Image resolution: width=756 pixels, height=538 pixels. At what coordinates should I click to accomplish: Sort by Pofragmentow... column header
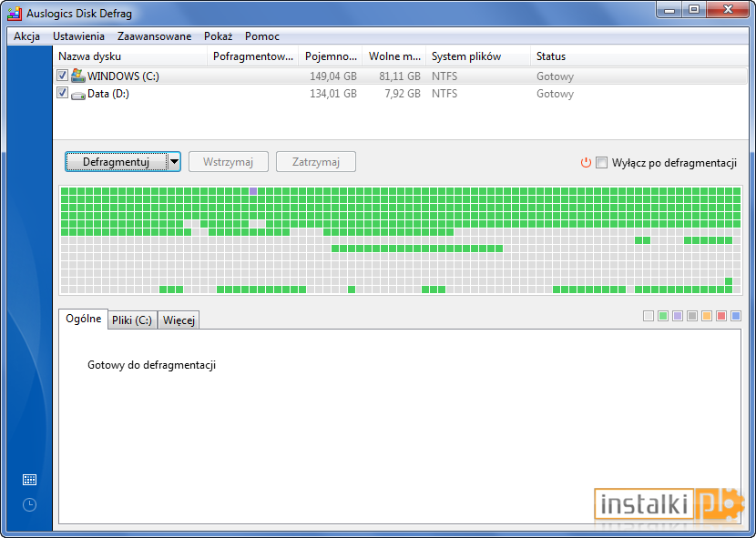[x=253, y=56]
